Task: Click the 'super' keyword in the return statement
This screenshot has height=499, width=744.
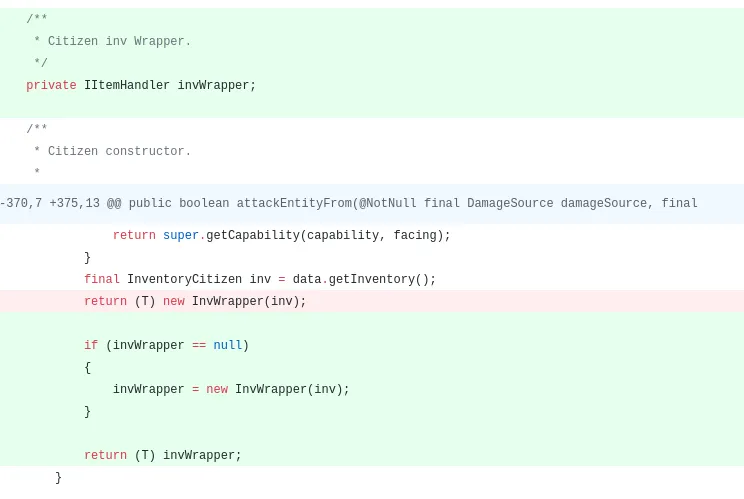Action: [181, 235]
